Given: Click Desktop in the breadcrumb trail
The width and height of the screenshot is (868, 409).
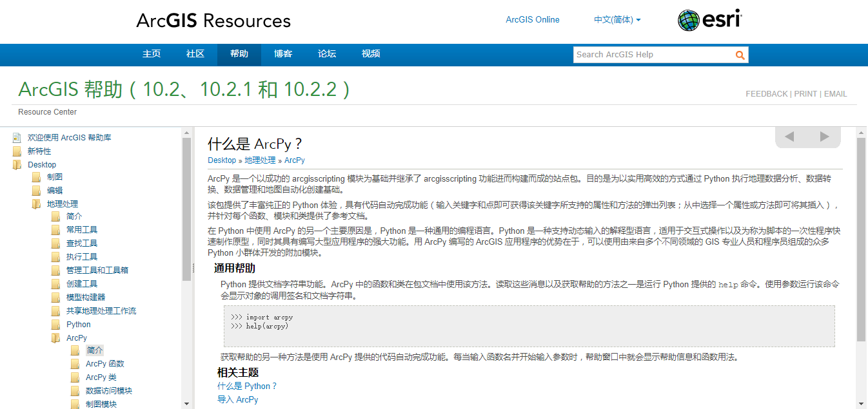Looking at the screenshot, I should coord(222,160).
